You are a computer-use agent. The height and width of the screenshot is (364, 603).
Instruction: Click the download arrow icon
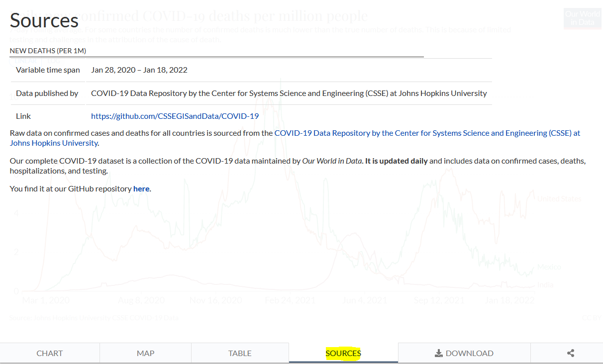tap(438, 353)
